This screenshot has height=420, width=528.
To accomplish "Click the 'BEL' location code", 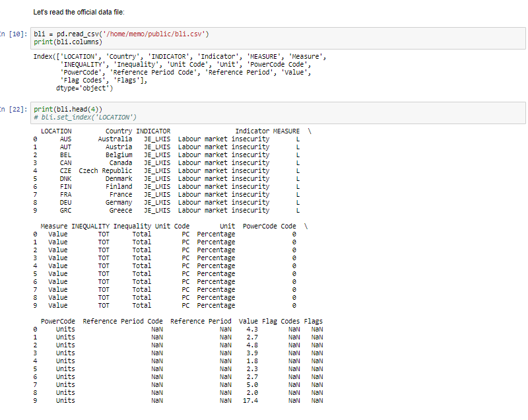I will (x=65, y=155).
